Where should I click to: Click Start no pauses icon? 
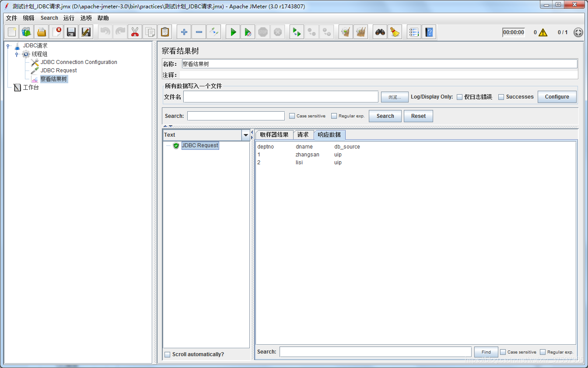(248, 32)
